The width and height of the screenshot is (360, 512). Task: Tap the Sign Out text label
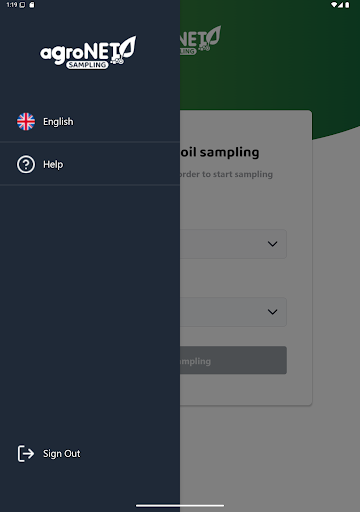tap(62, 454)
